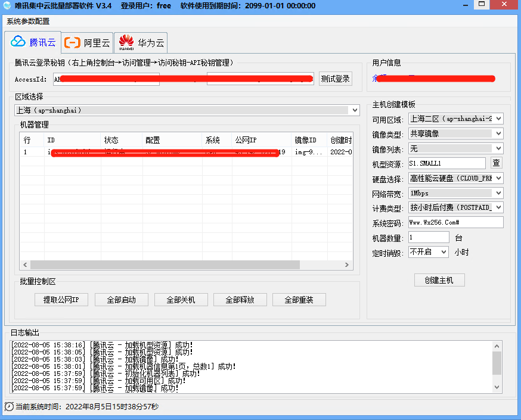Click the 全部释放 button
Viewport: 521px width, 420px height.
[x=240, y=300]
